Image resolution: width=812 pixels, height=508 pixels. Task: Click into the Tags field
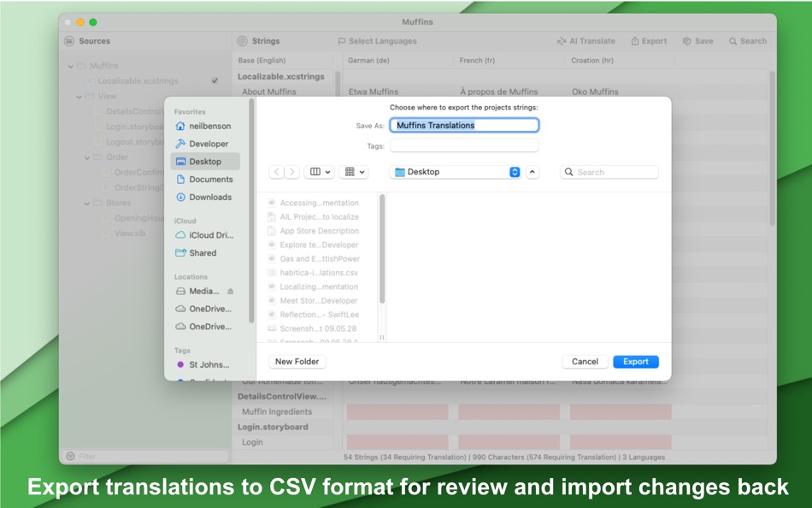pos(464,145)
